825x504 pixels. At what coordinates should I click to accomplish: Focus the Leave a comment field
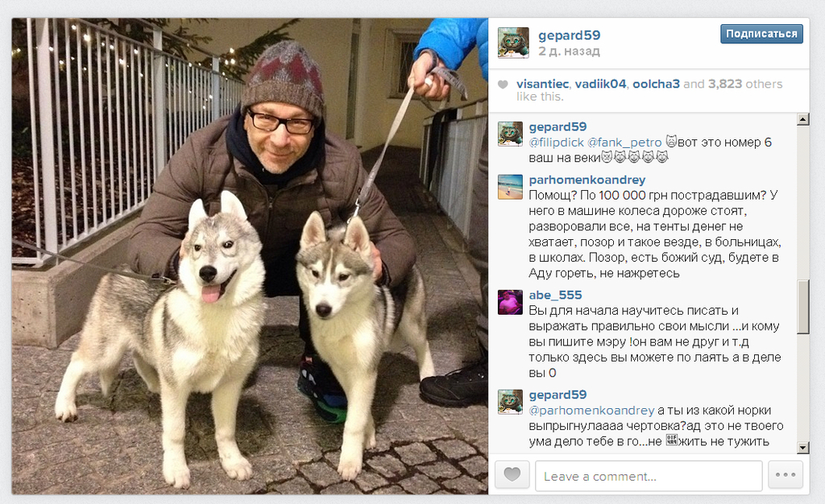click(x=649, y=476)
